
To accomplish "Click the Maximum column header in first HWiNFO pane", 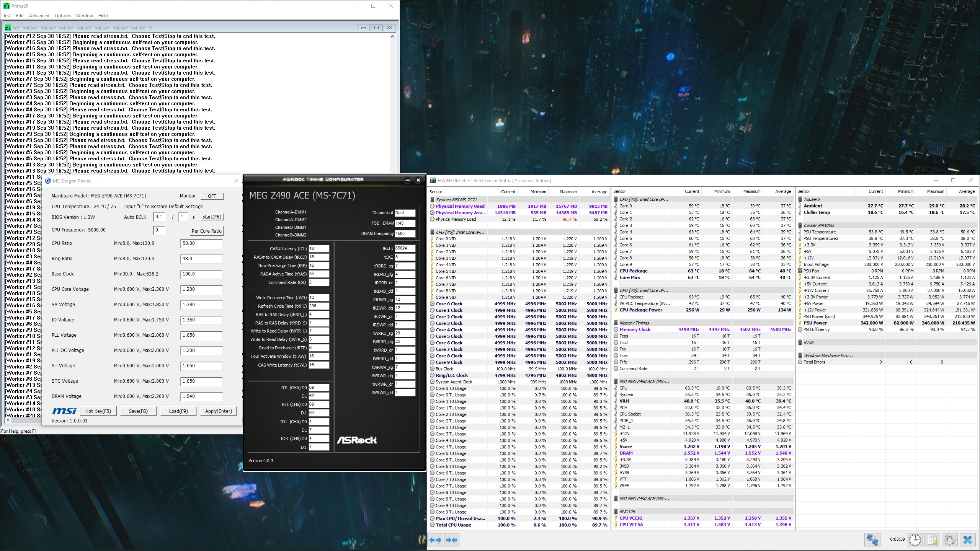I will tap(563, 192).
